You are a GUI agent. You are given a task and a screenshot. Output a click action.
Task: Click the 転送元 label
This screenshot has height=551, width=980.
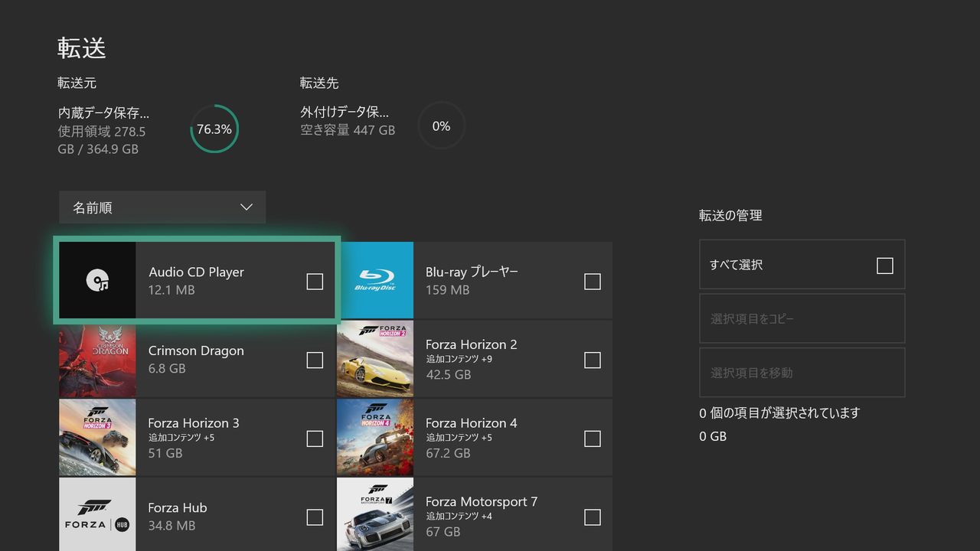(x=77, y=83)
